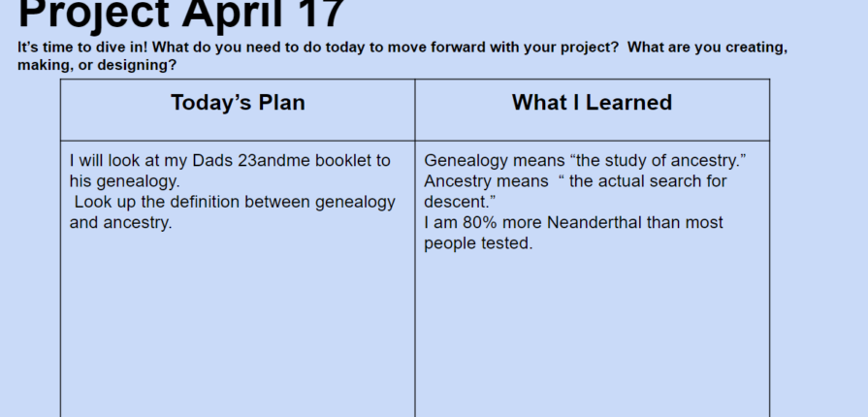Image resolution: width=868 pixels, height=417 pixels.
Task: Click the "people tested." line
Action: [x=478, y=243]
